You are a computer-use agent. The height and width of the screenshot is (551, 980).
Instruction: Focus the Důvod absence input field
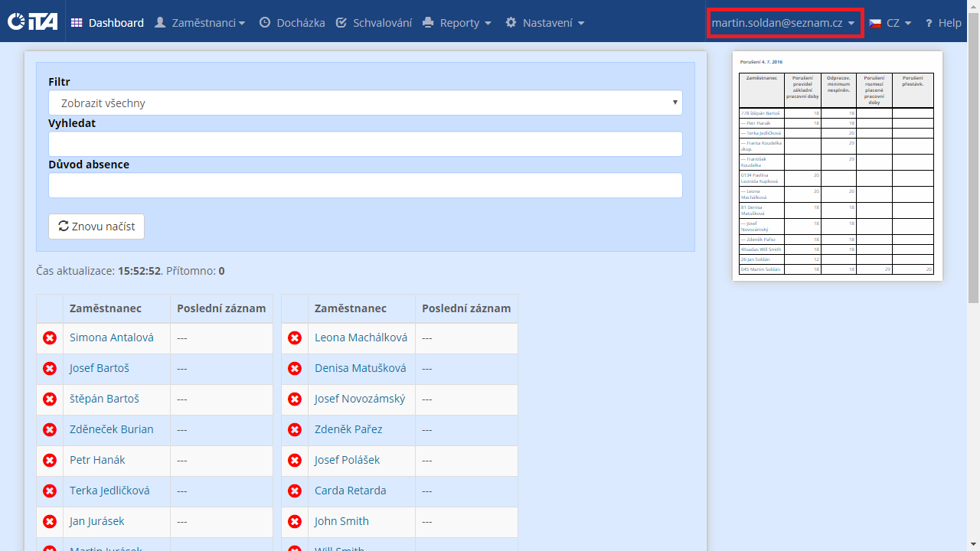[x=365, y=185]
